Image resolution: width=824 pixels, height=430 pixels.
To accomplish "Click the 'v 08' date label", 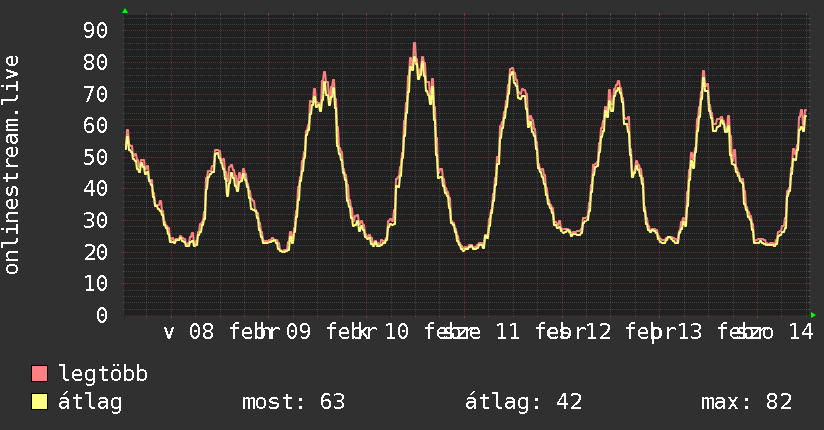I will tap(189, 332).
